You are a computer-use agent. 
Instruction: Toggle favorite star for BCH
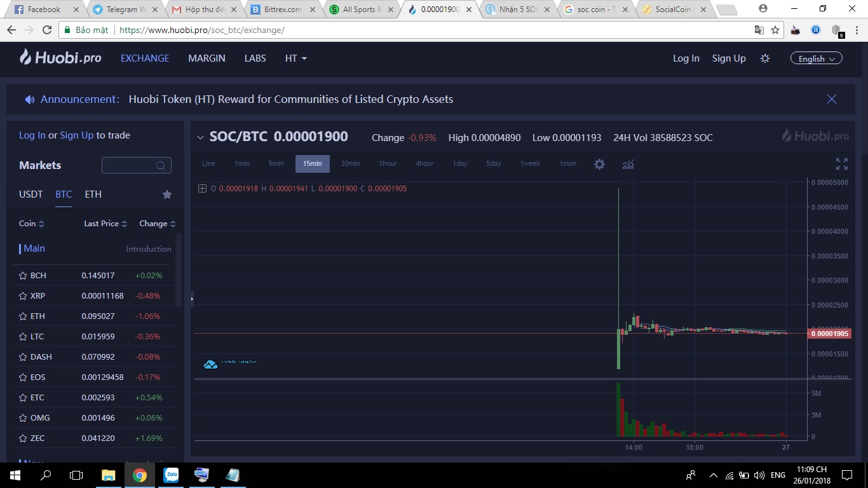[x=23, y=276]
